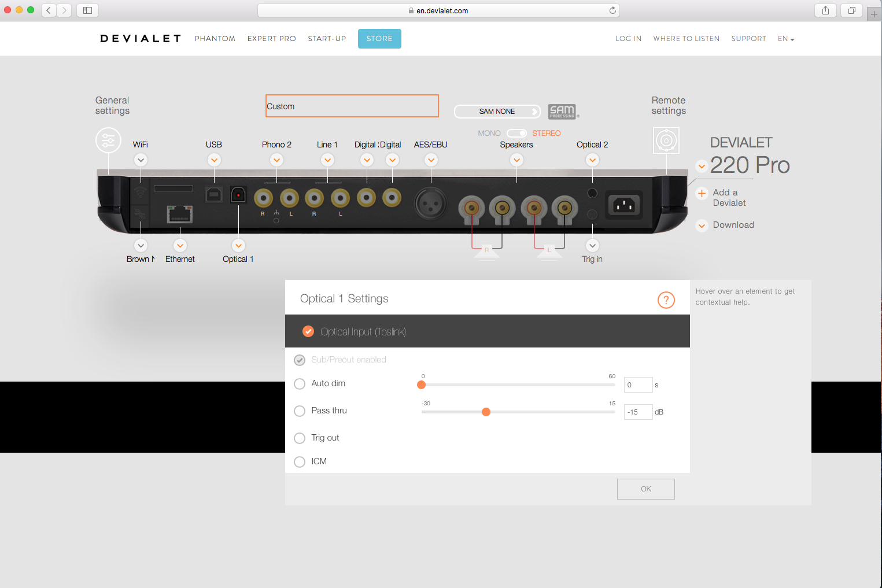Confirm with the OK button
This screenshot has height=588, width=882.
click(x=645, y=489)
